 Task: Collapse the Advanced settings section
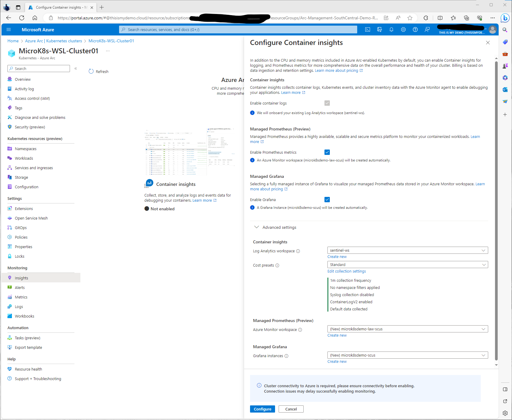click(x=257, y=227)
